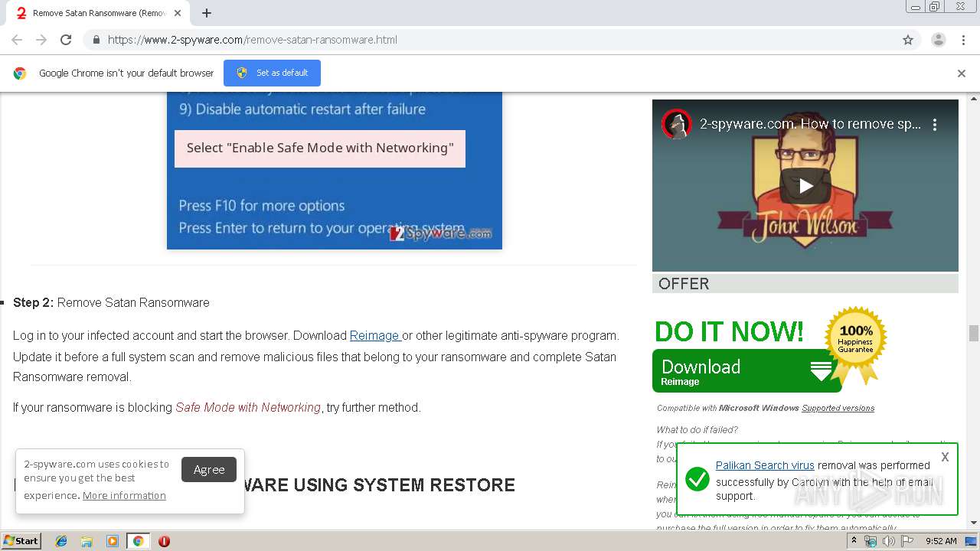The height and width of the screenshot is (551, 980).
Task: Click the network tray icon
Action: click(871, 541)
